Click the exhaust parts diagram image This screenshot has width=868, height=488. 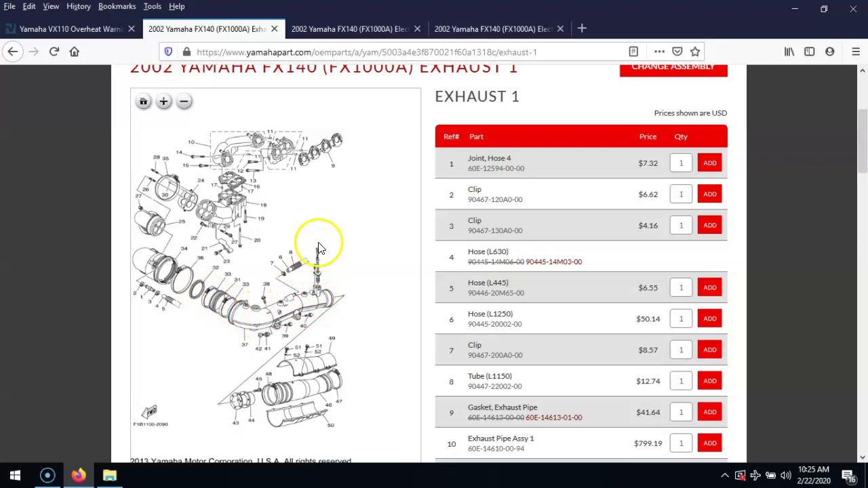(x=239, y=278)
